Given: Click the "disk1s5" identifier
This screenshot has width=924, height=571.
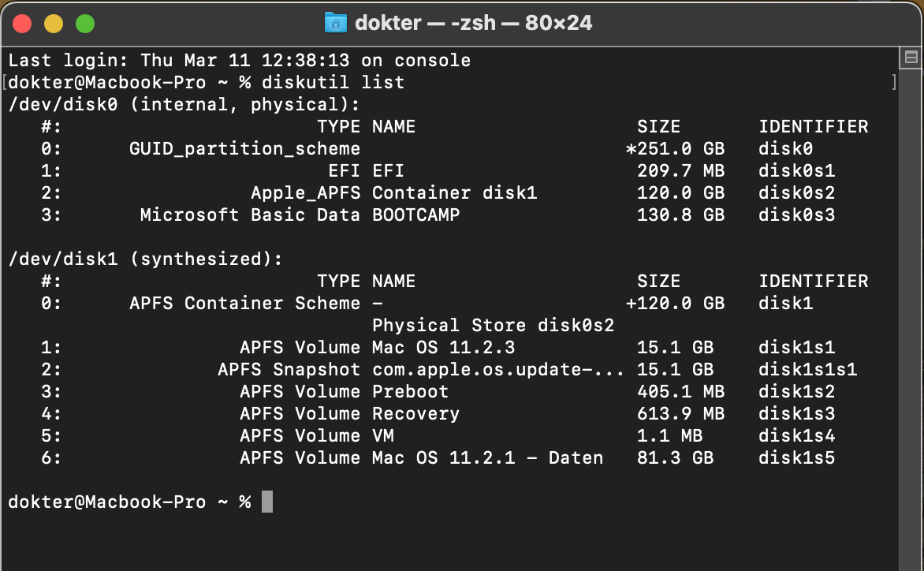Looking at the screenshot, I should (796, 458).
